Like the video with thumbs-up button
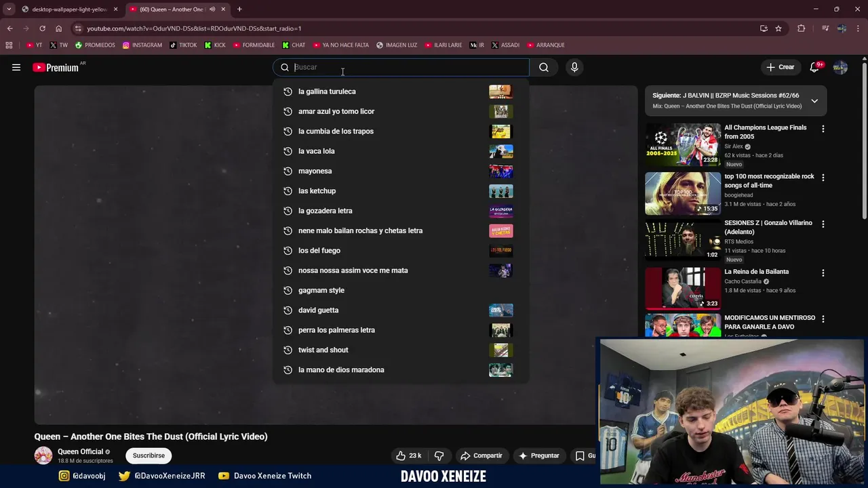The image size is (868, 488). click(409, 455)
